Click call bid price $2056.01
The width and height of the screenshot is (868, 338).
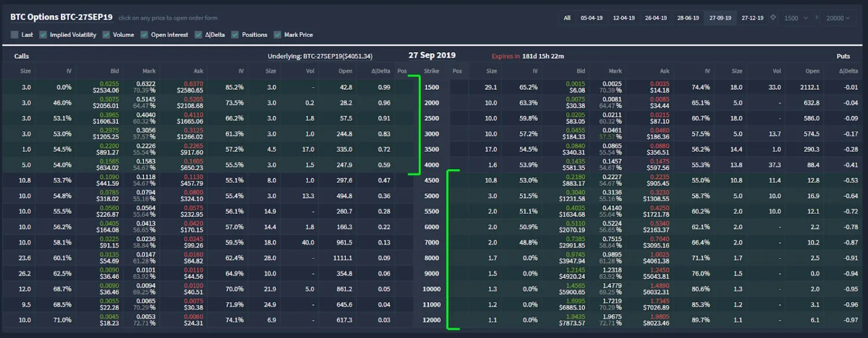click(x=105, y=106)
